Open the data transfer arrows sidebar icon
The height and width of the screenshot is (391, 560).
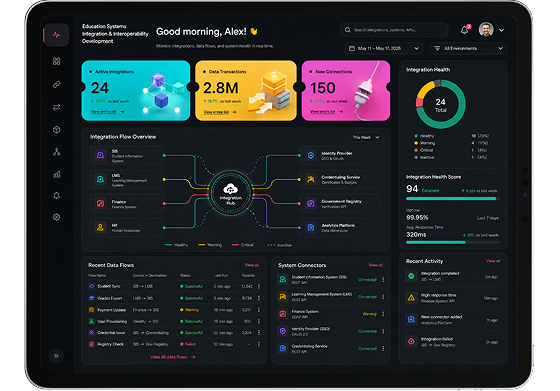[x=56, y=107]
